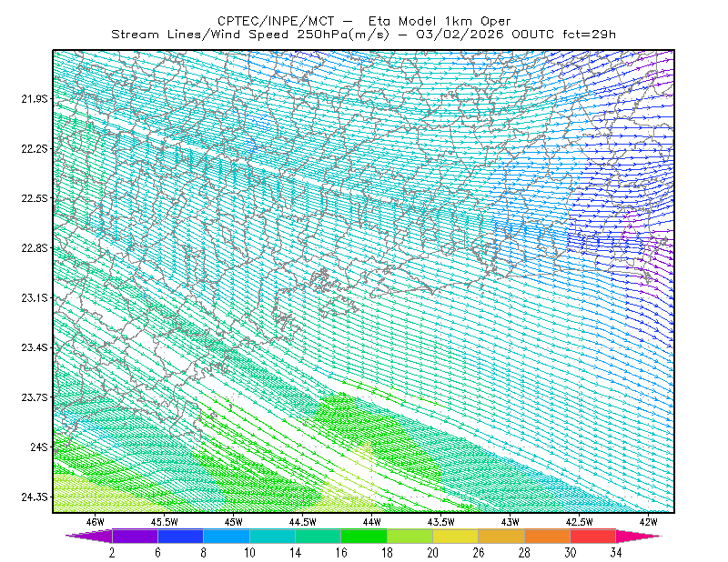Click the orange swatch between 28 and 30
Viewport: 728px width, 562px height.
[547, 536]
